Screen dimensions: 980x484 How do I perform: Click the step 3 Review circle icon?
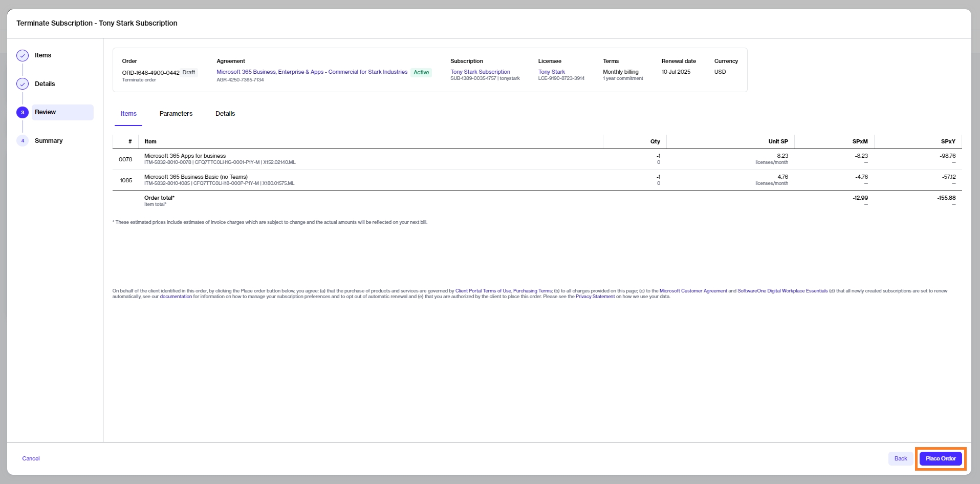23,112
